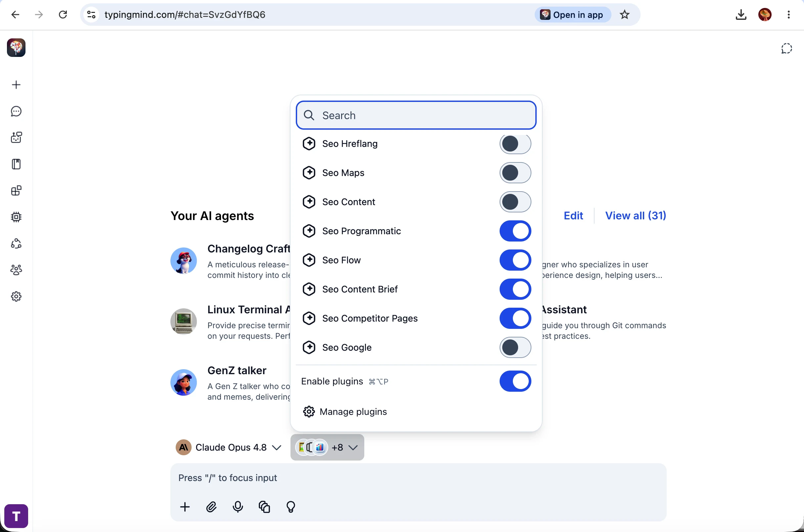Open the Chrome three-dot menu
The width and height of the screenshot is (804, 532).
coord(789,15)
